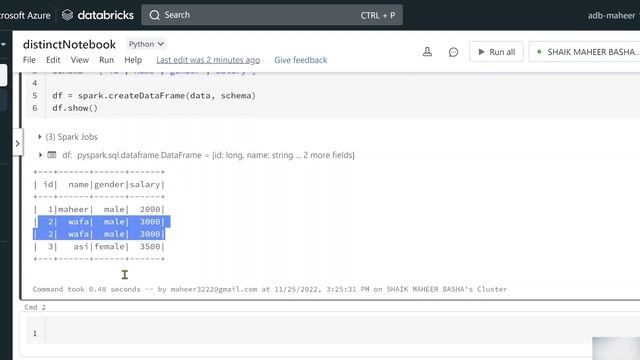Open the comments bubble icon
The width and height of the screenshot is (640, 360).
[x=453, y=52]
